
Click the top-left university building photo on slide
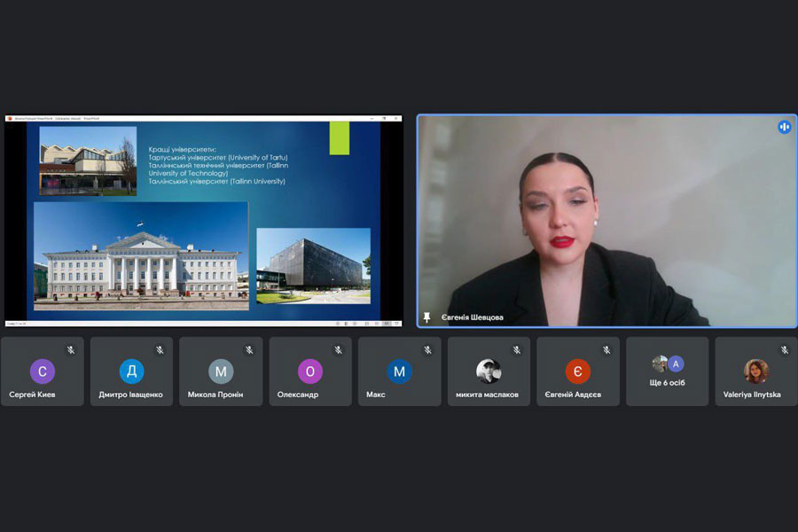click(x=88, y=160)
